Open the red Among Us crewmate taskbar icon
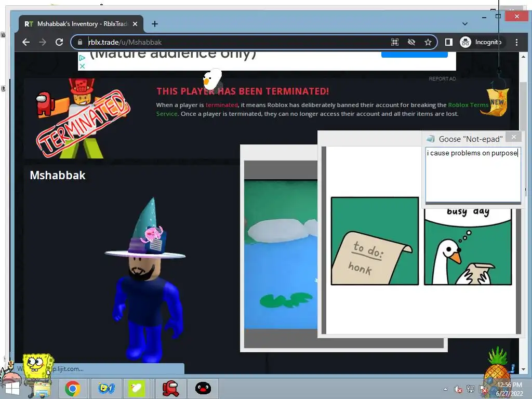 (170, 389)
